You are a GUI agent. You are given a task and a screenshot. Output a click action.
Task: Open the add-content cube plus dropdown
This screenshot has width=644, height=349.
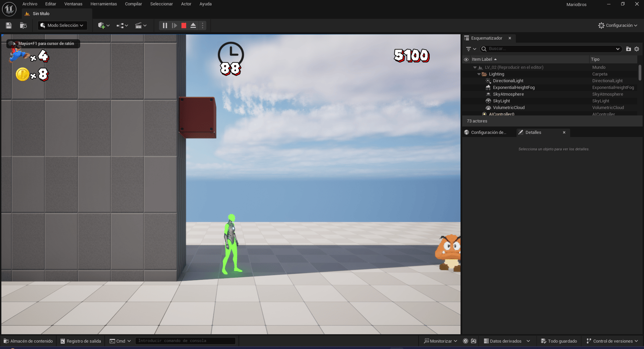point(104,26)
